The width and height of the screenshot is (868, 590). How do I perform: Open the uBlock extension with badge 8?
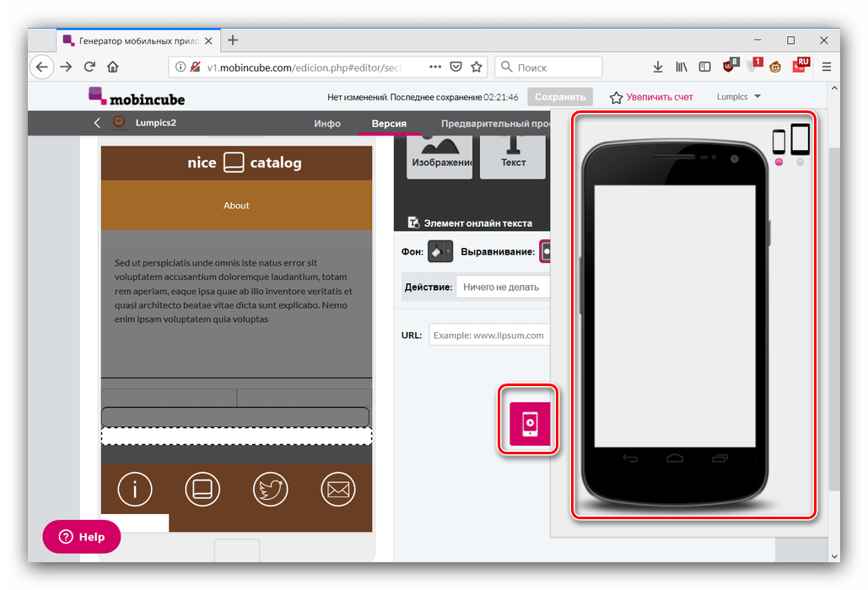pos(731,66)
